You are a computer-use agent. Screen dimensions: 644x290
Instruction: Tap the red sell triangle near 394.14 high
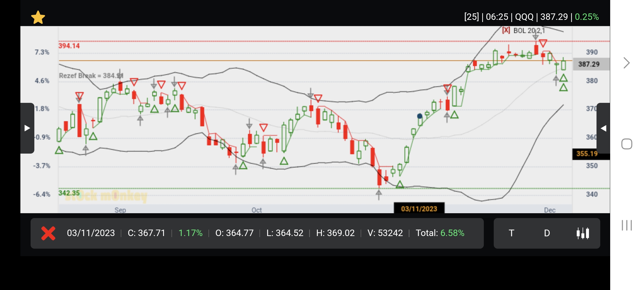pyautogui.click(x=543, y=43)
